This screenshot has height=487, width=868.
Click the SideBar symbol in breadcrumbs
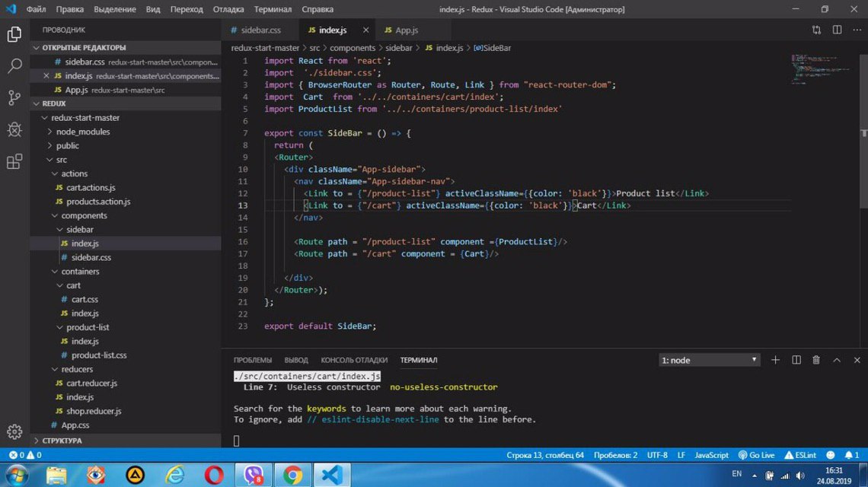click(x=492, y=48)
